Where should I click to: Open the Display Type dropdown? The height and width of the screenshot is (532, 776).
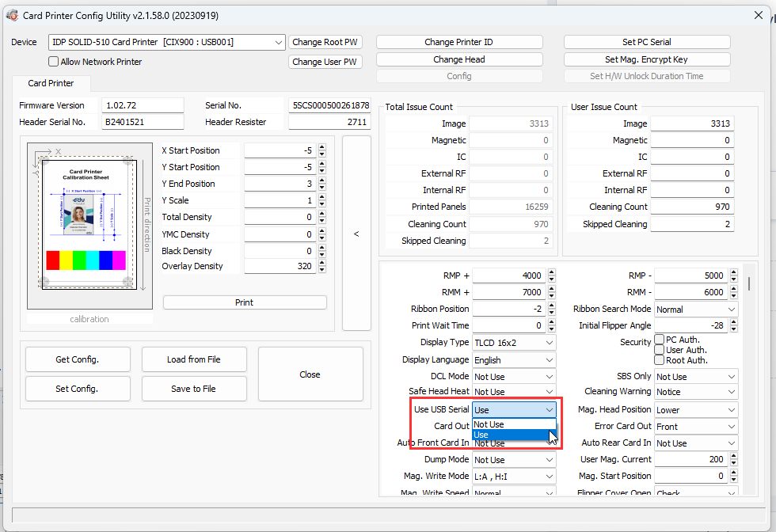point(514,343)
